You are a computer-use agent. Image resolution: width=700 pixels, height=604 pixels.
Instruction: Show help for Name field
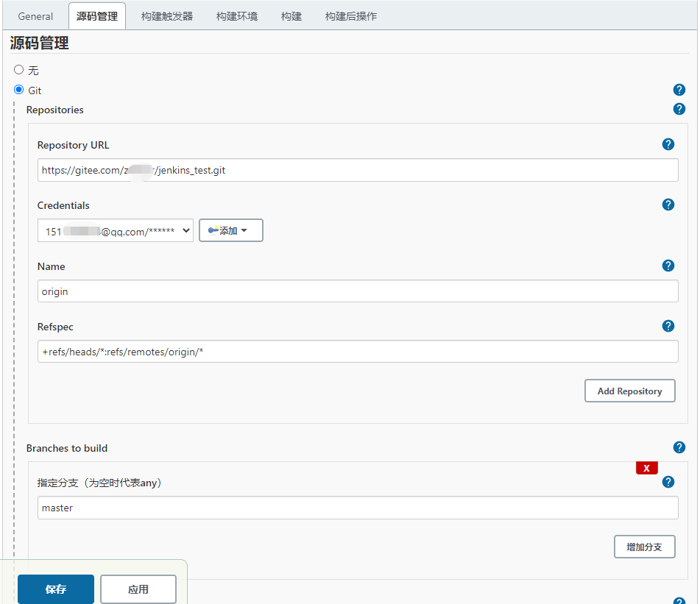coord(668,266)
